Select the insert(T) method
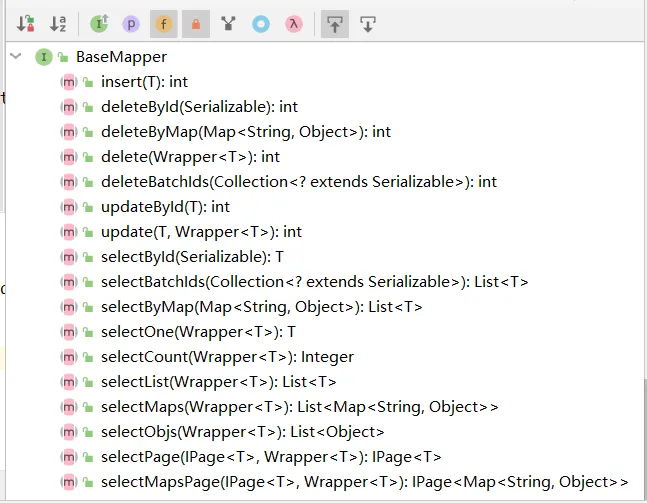The image size is (647, 503). 144,82
